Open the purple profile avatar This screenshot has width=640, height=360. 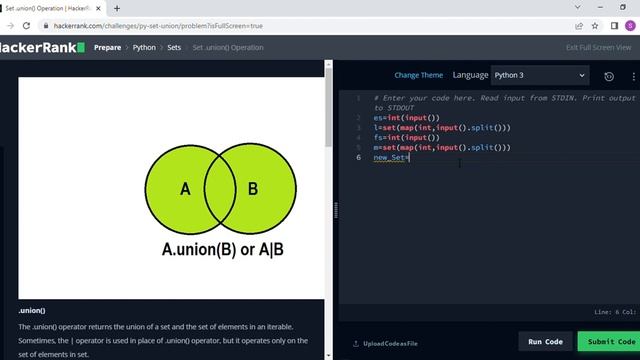[630, 26]
